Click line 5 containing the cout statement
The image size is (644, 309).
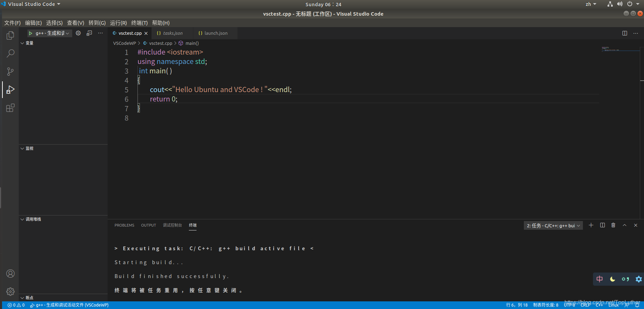[x=221, y=90]
